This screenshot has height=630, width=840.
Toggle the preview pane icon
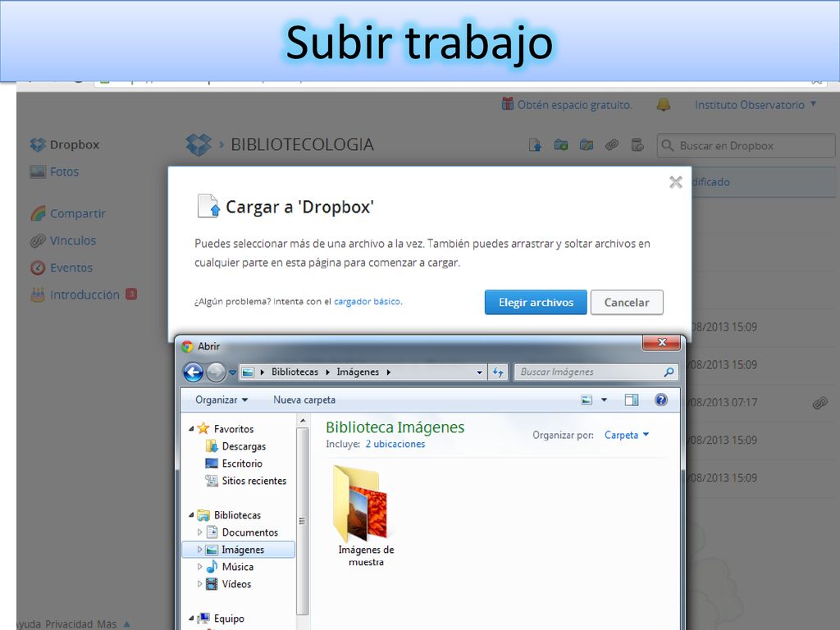632,399
